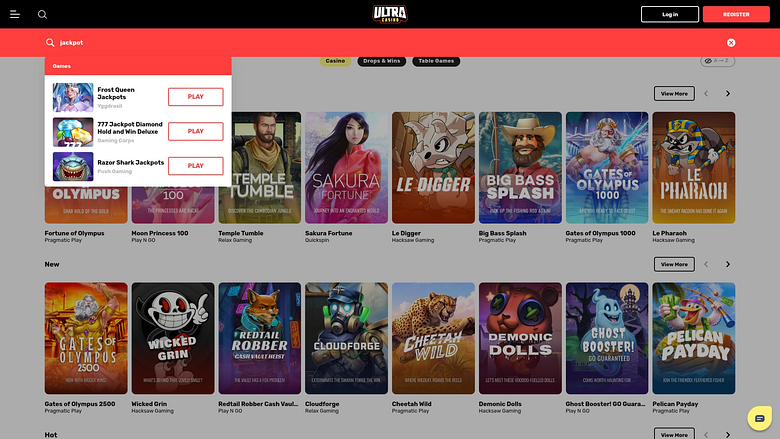Switch to Table Games category
This screenshot has width=780, height=439.
coord(436,61)
